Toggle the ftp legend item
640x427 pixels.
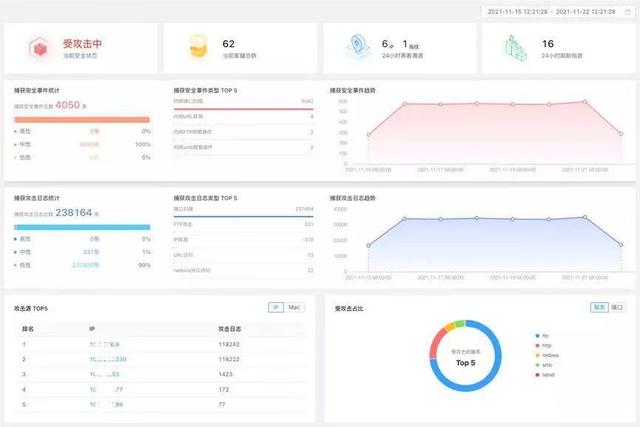[548, 336]
